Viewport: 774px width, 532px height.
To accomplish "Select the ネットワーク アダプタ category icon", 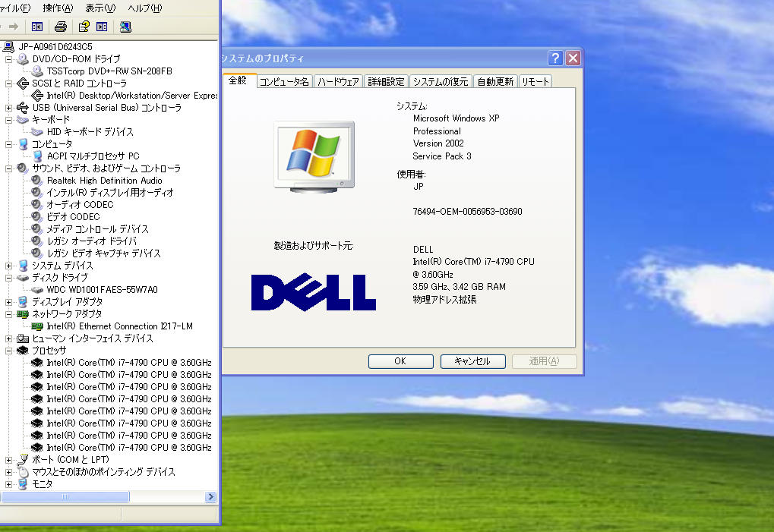I will click(23, 314).
